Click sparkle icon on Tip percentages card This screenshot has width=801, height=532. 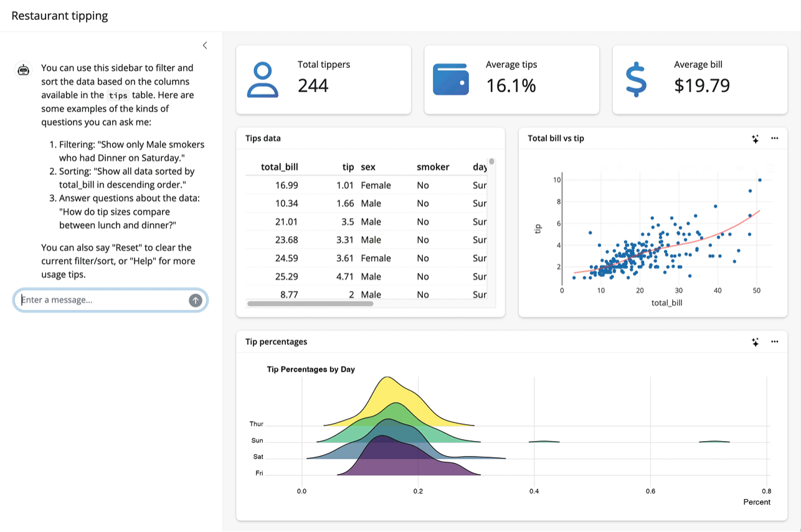coord(755,342)
